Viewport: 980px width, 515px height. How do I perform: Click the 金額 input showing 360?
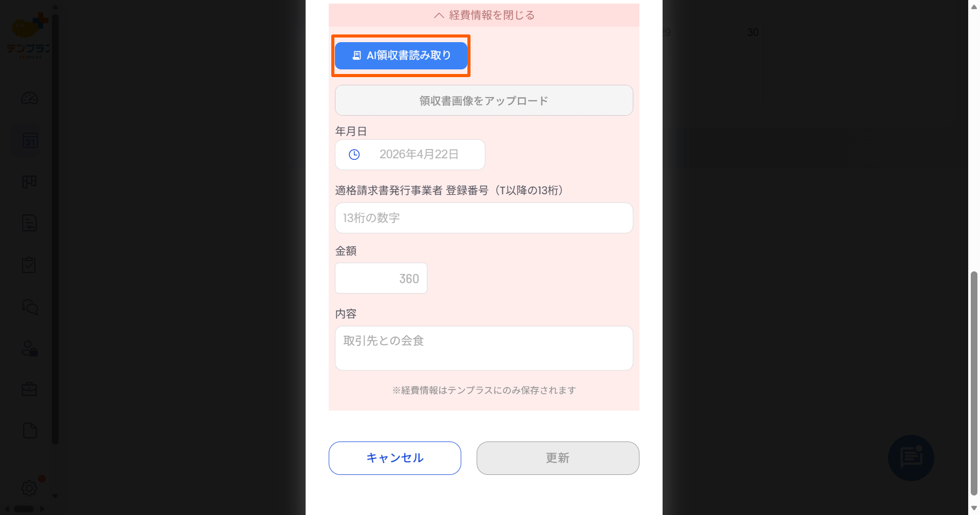coord(381,278)
